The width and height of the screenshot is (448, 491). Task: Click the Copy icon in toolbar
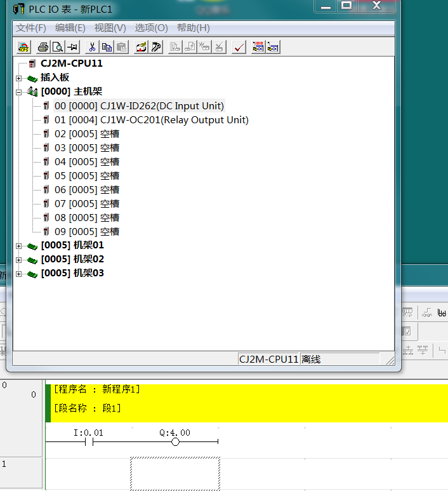click(x=107, y=47)
